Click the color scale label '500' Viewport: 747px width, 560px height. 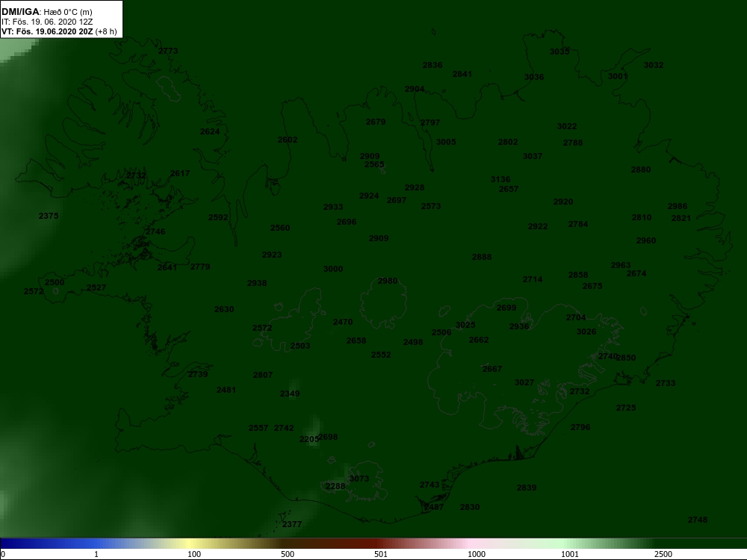coord(288,554)
